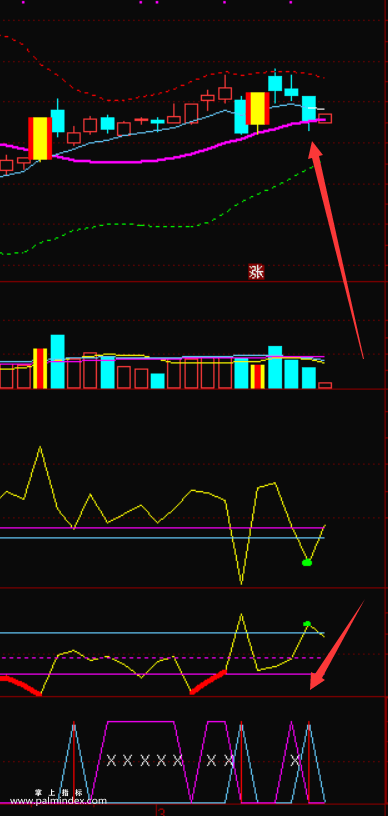This screenshot has height=816, width=388.
Task: Click the yellow-red volume bar on left
Action: pos(40,368)
